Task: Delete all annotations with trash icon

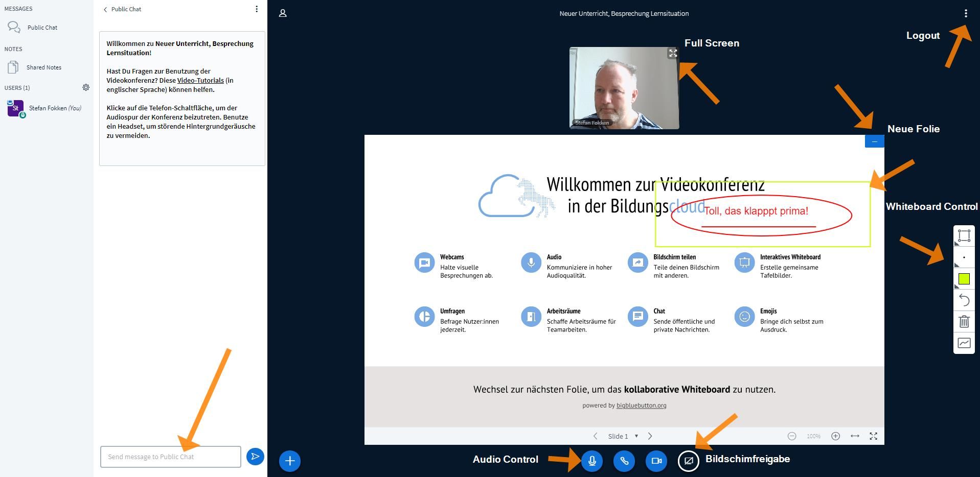Action: [x=964, y=322]
